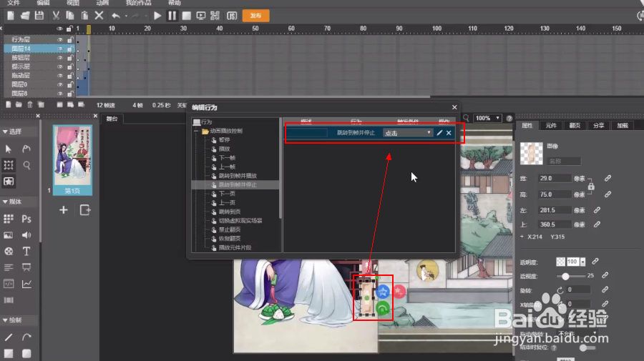Screen dimensions: 644x361
Task: Collapse the 动画播放控制 folder
Action: pyautogui.click(x=196, y=132)
